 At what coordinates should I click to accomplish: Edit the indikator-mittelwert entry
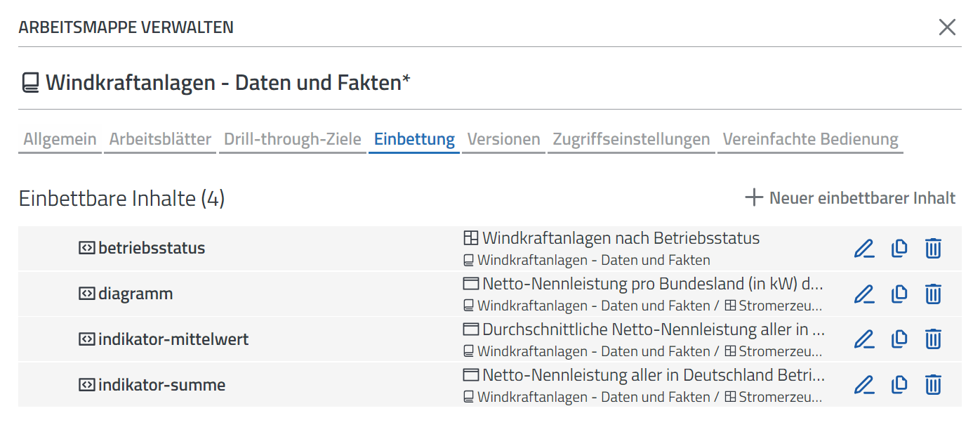coord(864,339)
